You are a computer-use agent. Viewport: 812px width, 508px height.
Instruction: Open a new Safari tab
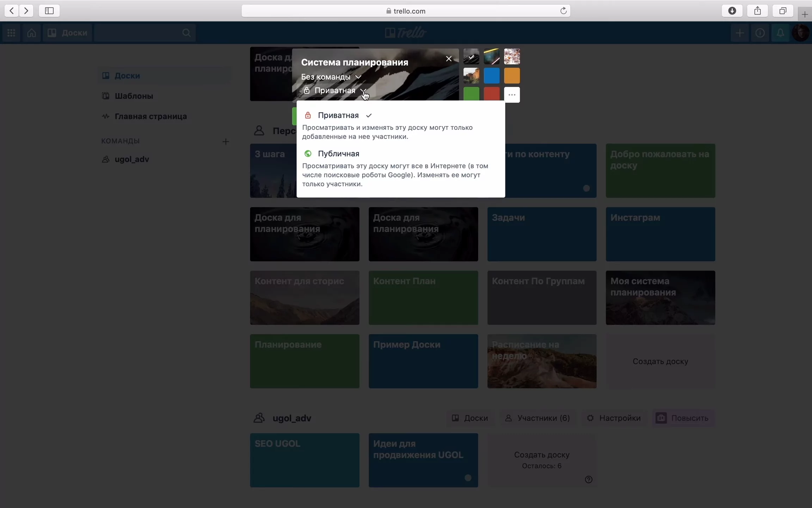tap(805, 14)
